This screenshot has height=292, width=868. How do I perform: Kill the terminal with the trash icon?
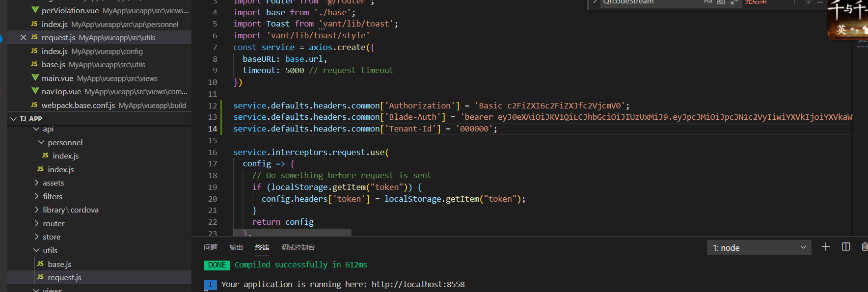(865, 247)
